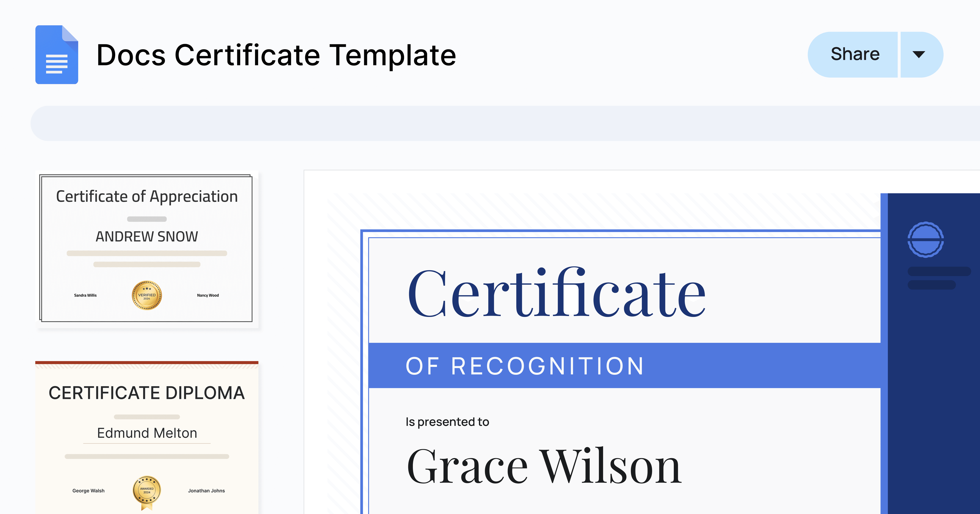This screenshot has height=514, width=980.
Task: Click the blue Google Docs file icon
Action: click(57, 55)
